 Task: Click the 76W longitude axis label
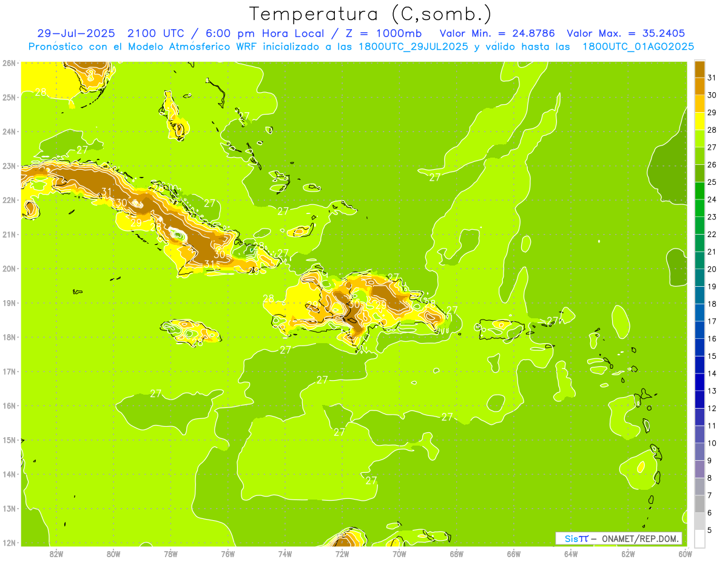point(228,554)
